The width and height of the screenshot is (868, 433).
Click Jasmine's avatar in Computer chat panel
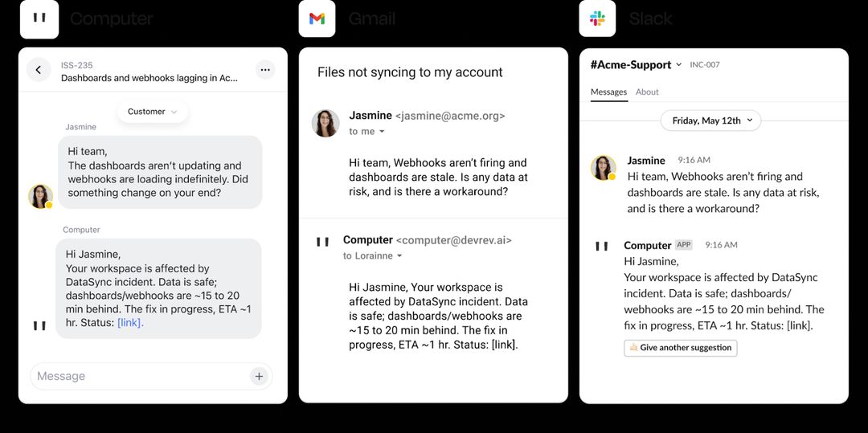tap(40, 196)
